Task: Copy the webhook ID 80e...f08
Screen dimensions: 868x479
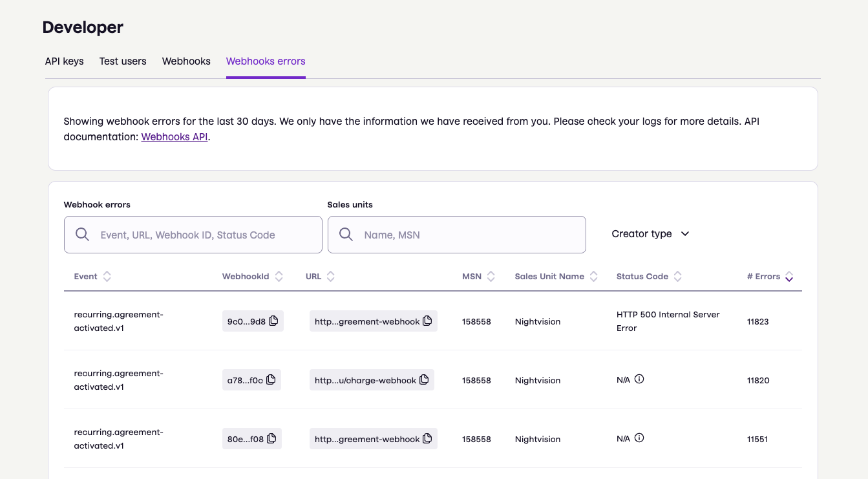Action: (272, 438)
